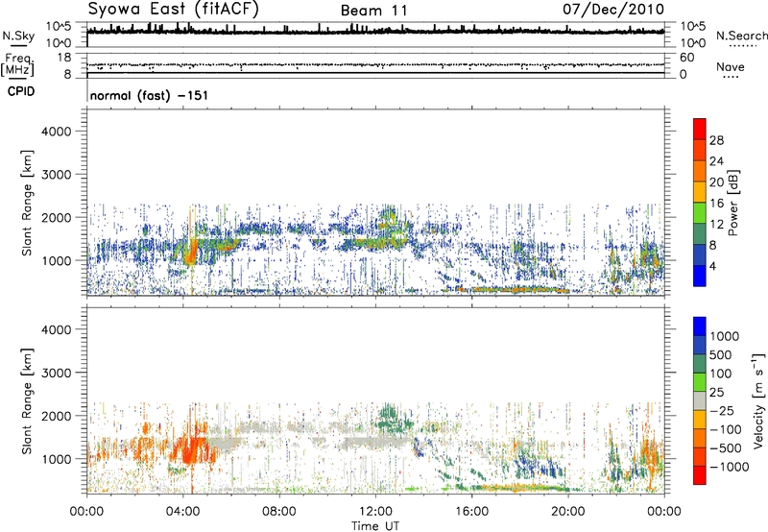
Task: Click the red segment of the Power color bar
Action: coord(700,130)
